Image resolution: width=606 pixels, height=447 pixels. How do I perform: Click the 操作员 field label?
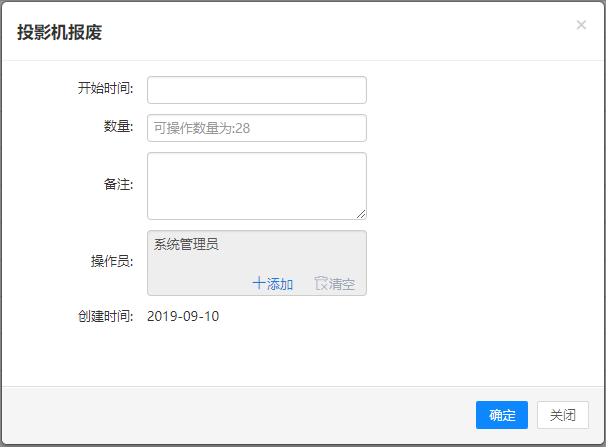pyautogui.click(x=112, y=262)
